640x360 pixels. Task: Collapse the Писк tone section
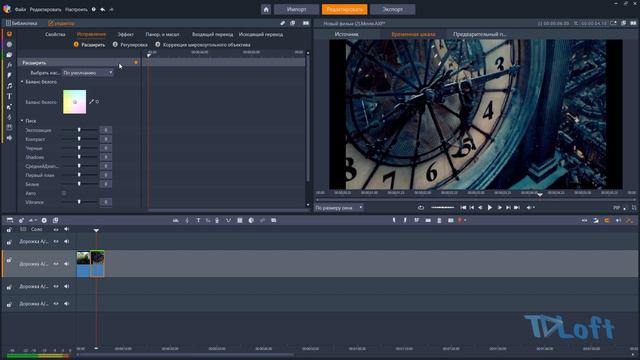(22, 121)
